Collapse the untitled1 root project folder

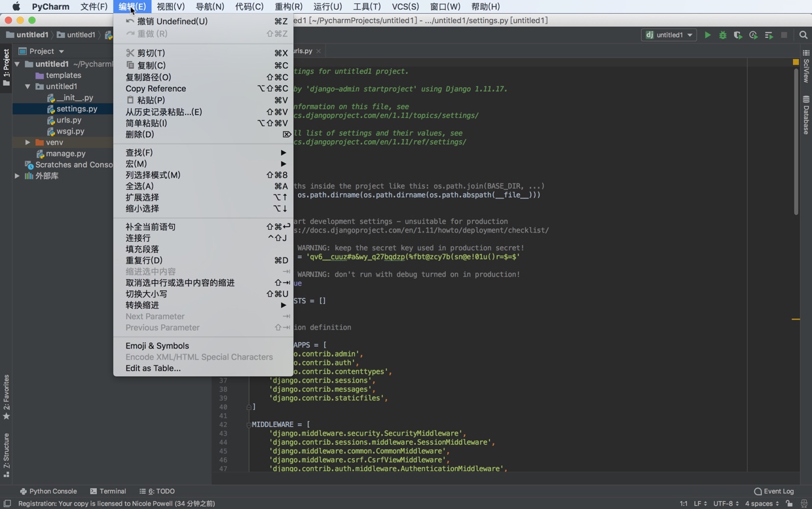18,64
